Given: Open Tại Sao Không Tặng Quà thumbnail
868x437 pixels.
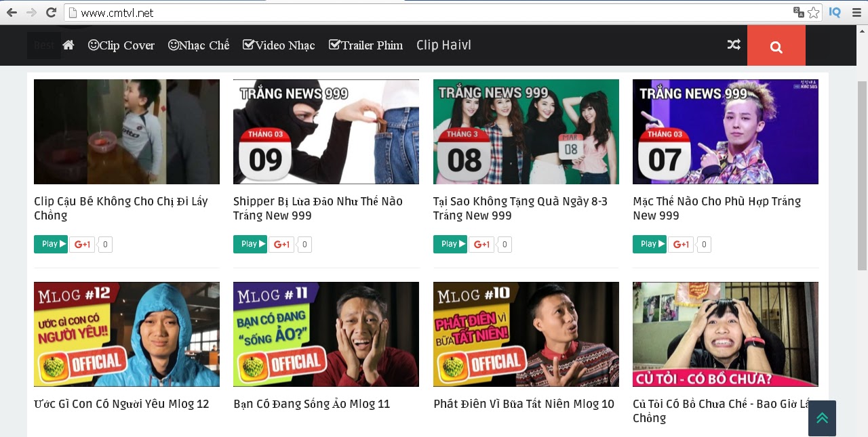Looking at the screenshot, I should [x=526, y=131].
